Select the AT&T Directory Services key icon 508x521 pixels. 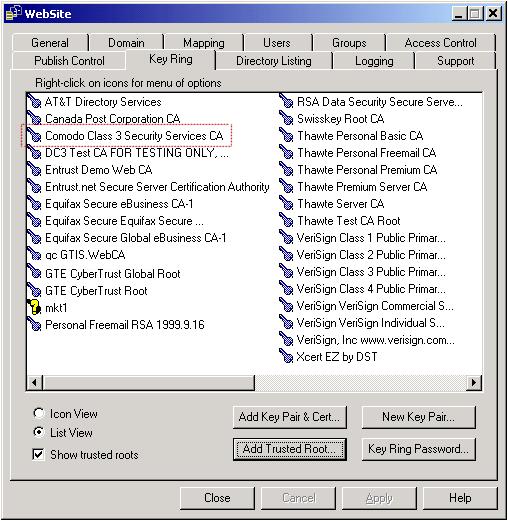tap(34, 101)
